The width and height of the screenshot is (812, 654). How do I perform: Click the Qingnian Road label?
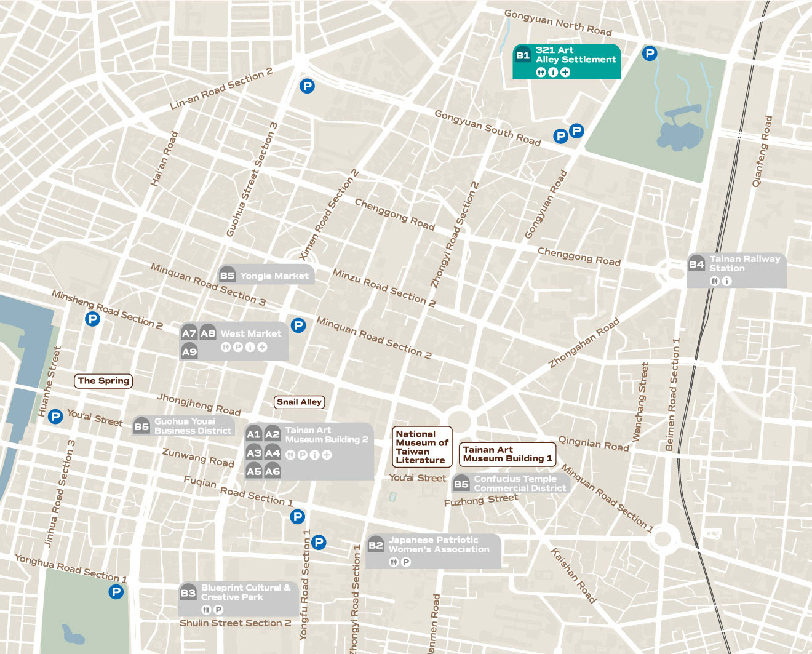pyautogui.click(x=594, y=444)
